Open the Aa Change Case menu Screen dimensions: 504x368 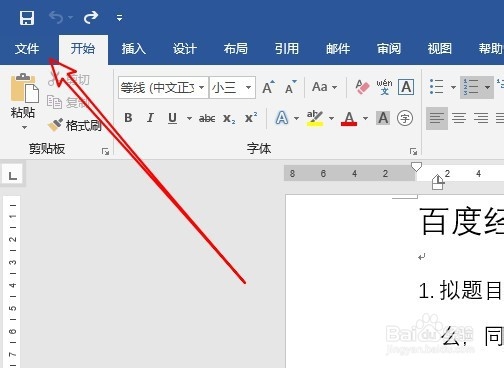tap(324, 87)
